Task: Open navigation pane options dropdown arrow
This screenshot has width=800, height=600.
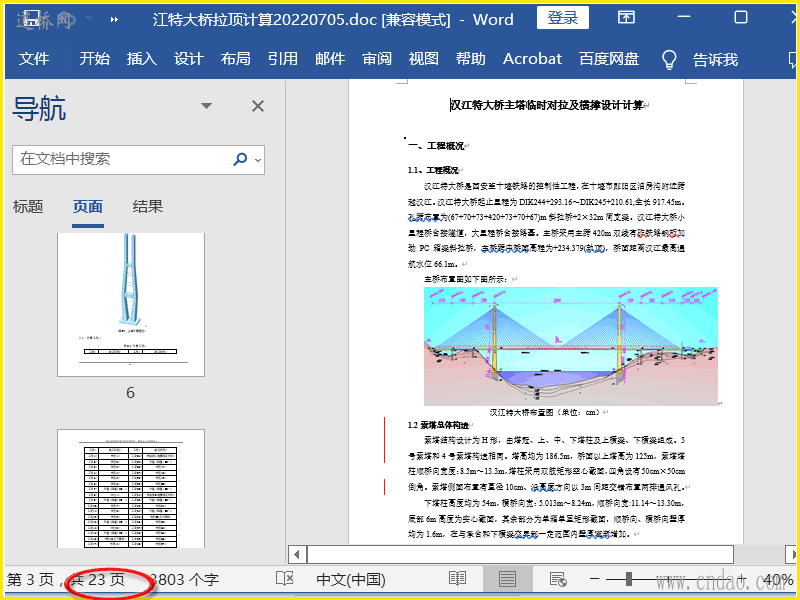Action: [206, 106]
